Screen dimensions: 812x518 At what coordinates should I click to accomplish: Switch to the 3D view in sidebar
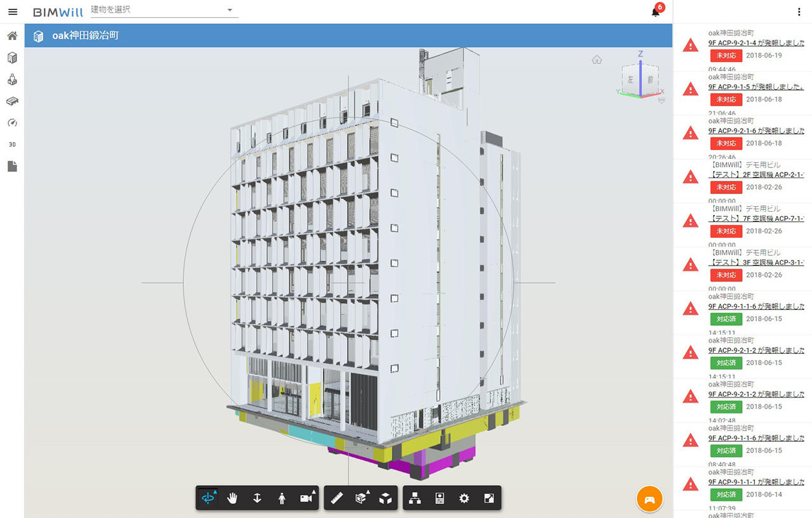pos(12,145)
